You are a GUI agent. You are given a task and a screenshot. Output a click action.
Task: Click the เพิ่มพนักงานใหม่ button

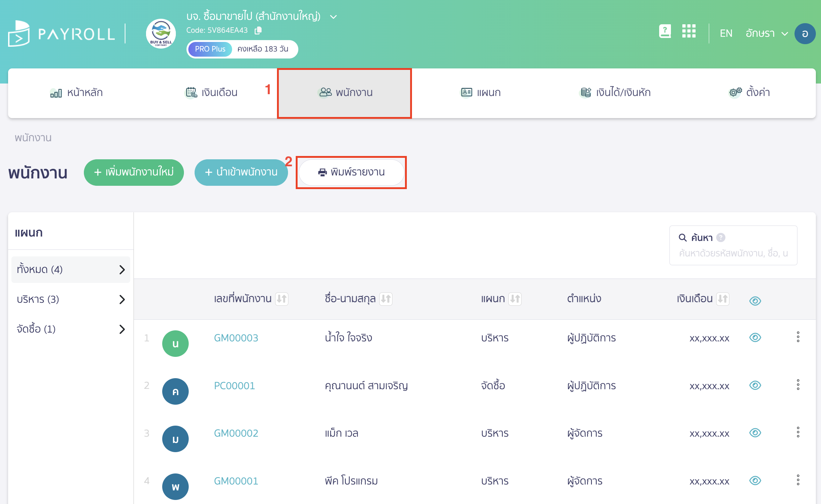pos(134,172)
